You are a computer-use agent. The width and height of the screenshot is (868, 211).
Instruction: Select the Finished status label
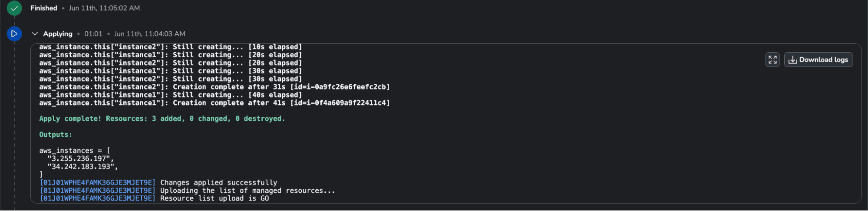tap(44, 8)
